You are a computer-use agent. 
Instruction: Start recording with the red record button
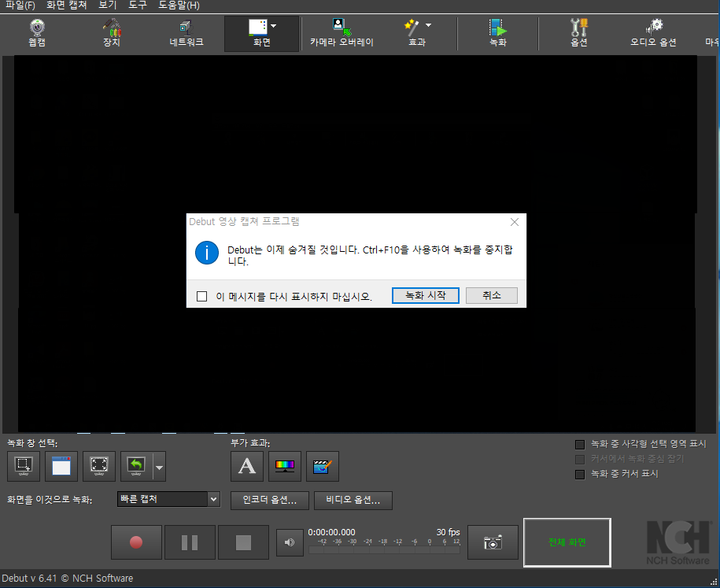pos(136,542)
